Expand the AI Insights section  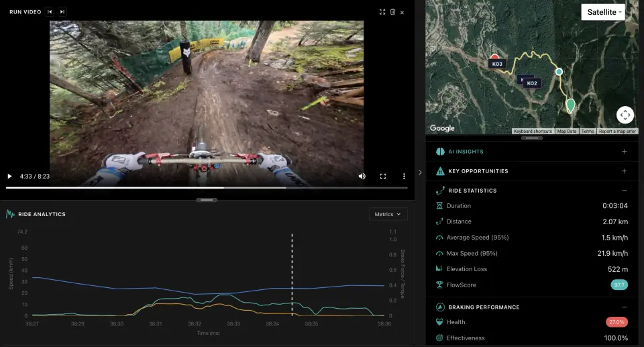pyautogui.click(x=625, y=151)
